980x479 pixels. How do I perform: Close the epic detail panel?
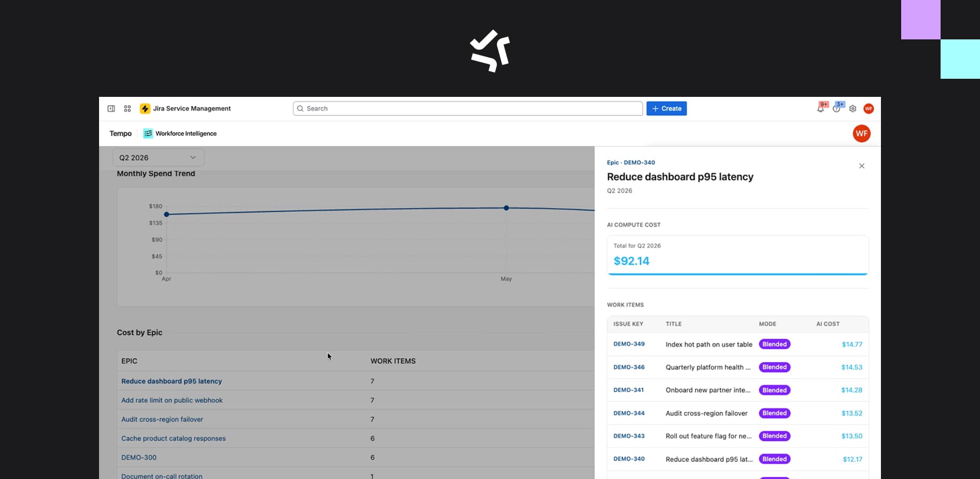pyautogui.click(x=862, y=166)
